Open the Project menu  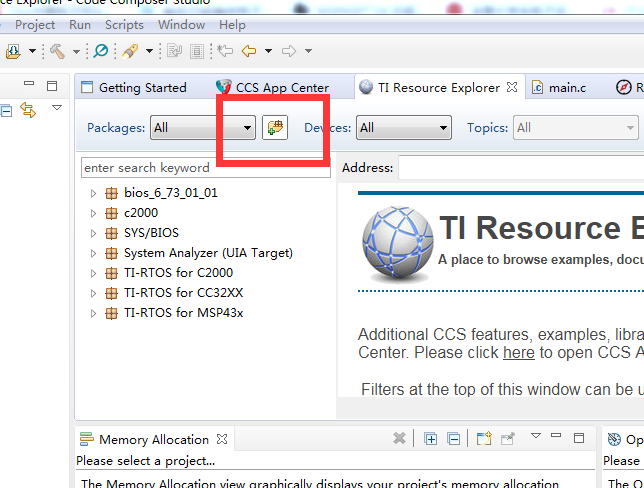[35, 25]
